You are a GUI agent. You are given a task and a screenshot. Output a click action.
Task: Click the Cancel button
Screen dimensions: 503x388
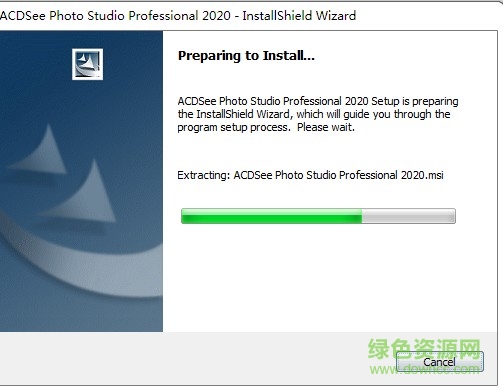pyautogui.click(x=440, y=362)
